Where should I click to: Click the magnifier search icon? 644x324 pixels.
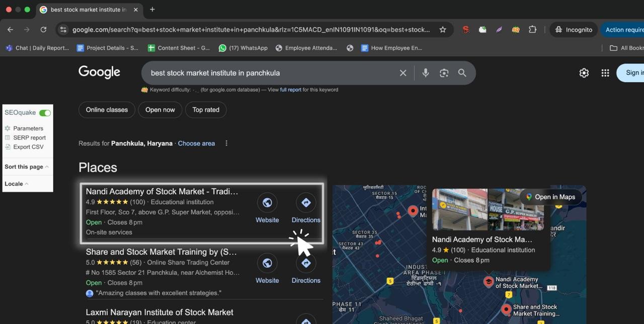[462, 73]
